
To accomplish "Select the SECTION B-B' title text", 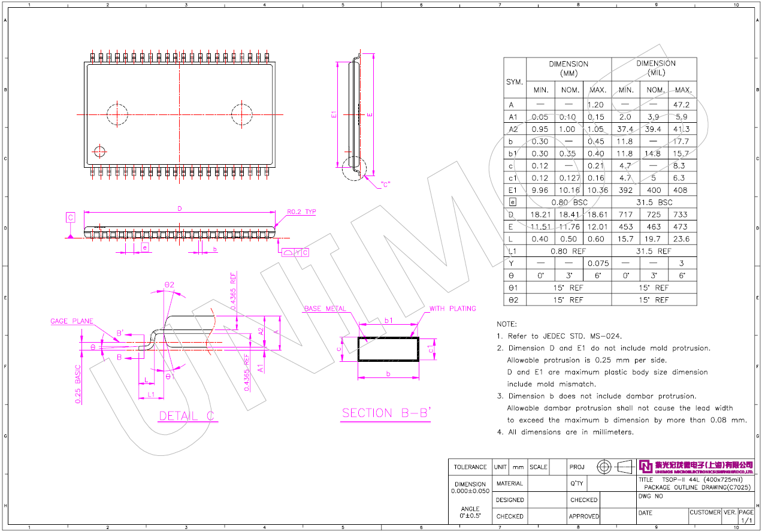I will (386, 413).
